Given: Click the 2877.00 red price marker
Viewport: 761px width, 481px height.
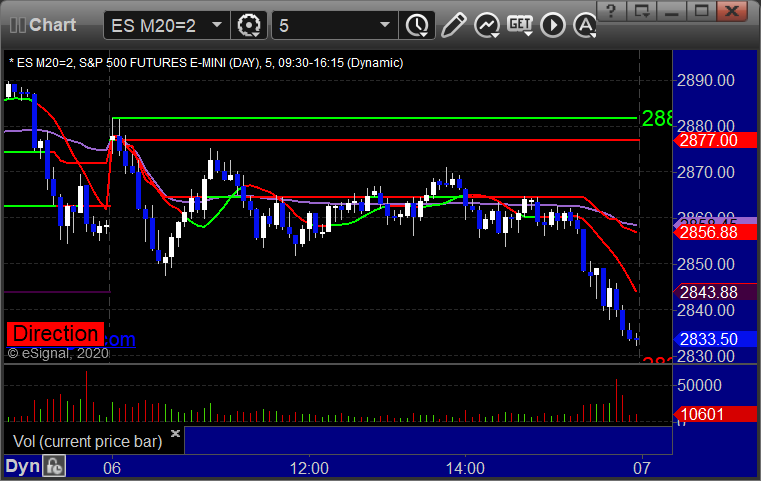Looking at the screenshot, I should tap(715, 140).
